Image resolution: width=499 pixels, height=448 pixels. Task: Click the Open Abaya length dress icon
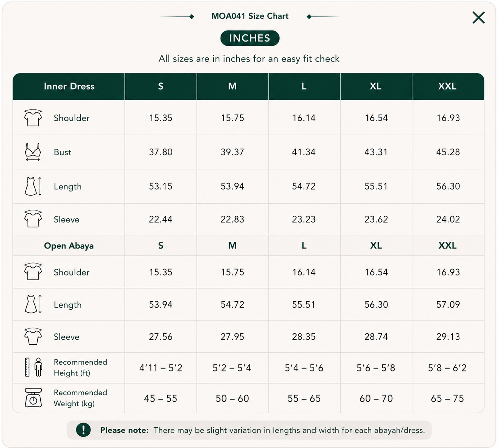pyautogui.click(x=33, y=304)
